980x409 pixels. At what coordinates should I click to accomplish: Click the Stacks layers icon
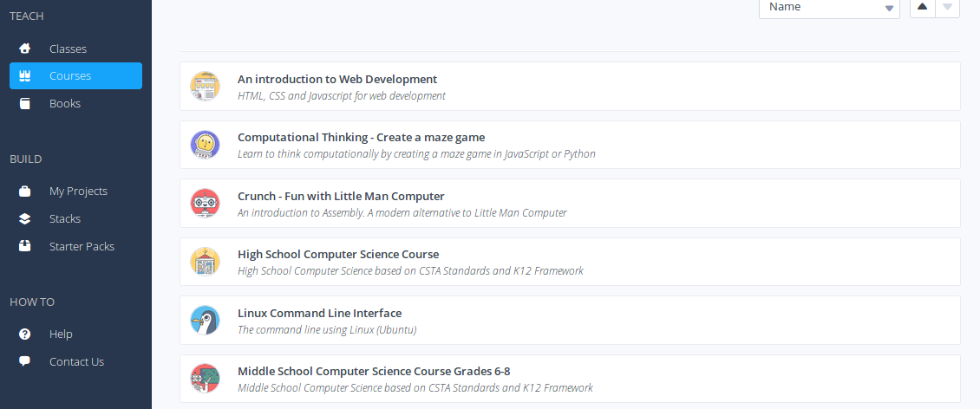tap(25, 218)
